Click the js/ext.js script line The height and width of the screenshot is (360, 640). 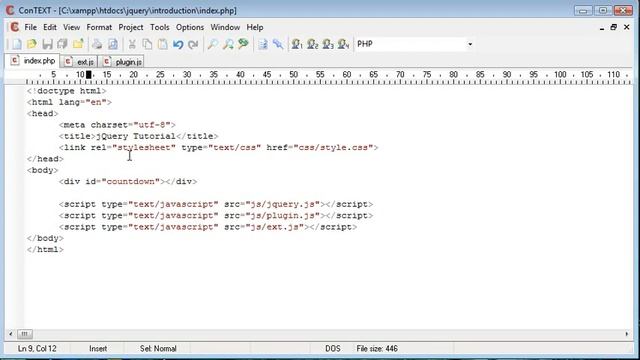coord(208,227)
